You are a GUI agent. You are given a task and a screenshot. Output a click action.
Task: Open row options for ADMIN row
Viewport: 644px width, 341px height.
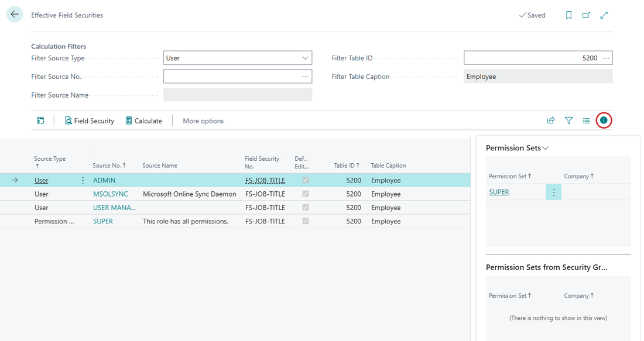pos(83,180)
